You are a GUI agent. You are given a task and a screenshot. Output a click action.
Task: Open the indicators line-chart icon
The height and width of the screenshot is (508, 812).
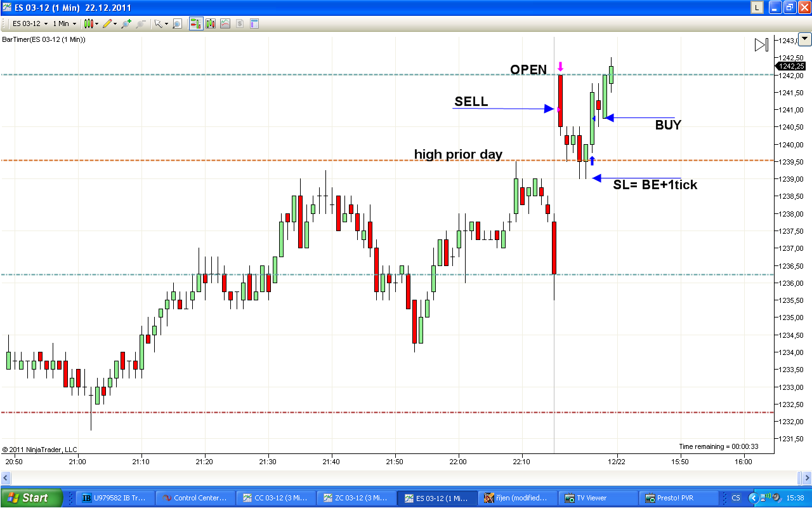pos(225,23)
